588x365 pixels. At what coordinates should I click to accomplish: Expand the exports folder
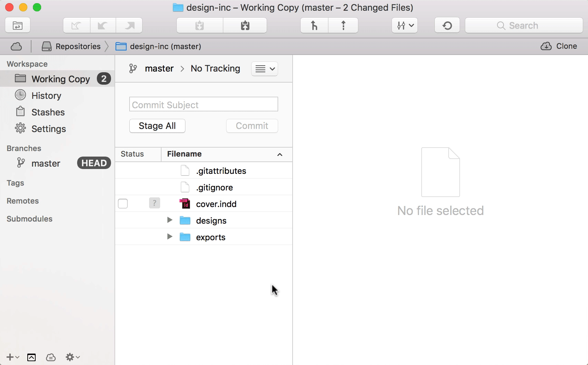tap(169, 236)
